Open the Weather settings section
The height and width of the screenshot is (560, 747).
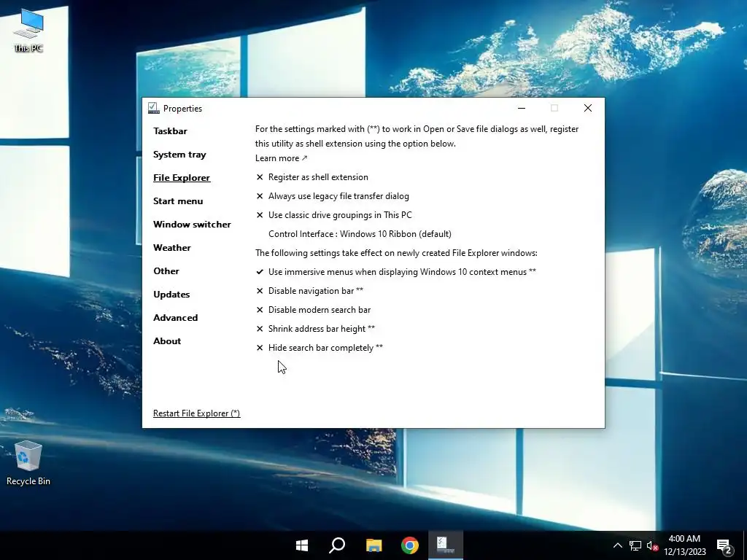click(172, 248)
